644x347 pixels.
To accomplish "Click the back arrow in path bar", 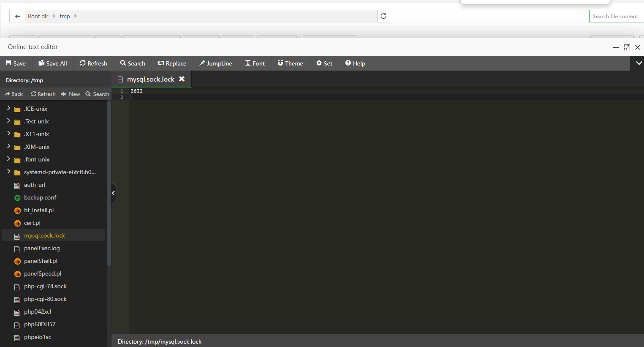I will click(x=17, y=16).
